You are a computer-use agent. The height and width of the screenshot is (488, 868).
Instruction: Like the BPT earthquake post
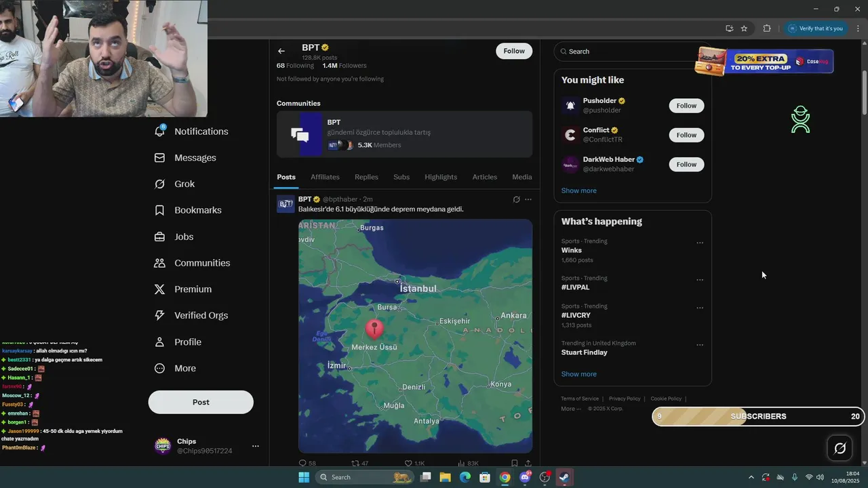click(x=408, y=464)
